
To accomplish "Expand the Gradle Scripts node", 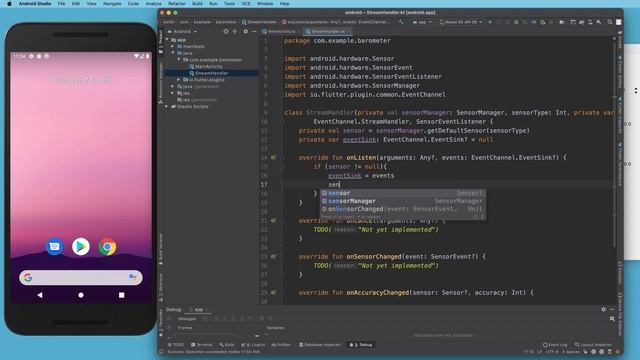I will point(167,107).
